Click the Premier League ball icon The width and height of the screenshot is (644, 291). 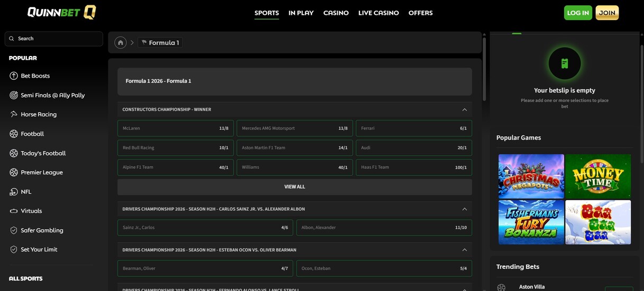click(x=14, y=172)
